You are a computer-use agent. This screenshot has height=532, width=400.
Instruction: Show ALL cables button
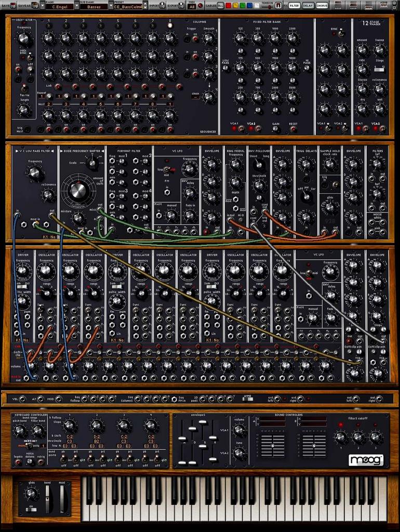coord(220,6)
